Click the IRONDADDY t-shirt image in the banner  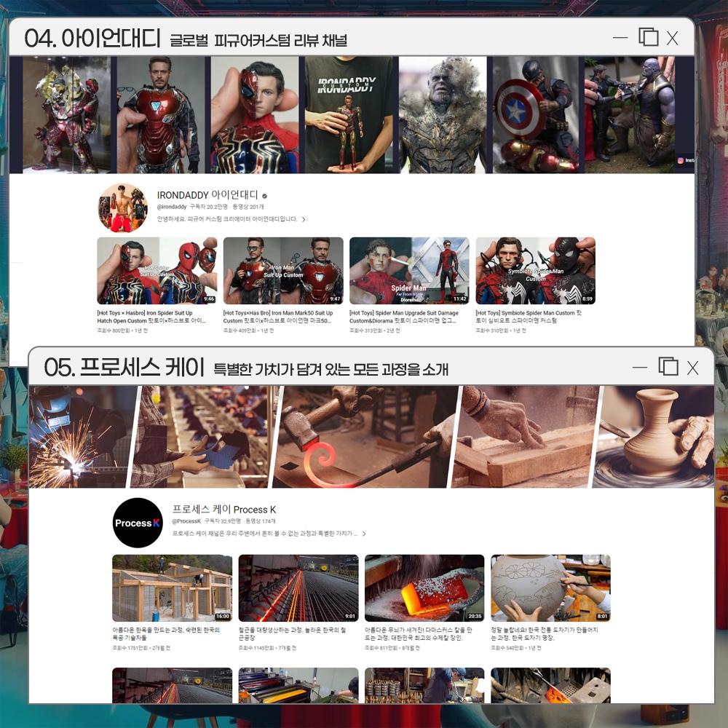[x=349, y=115]
